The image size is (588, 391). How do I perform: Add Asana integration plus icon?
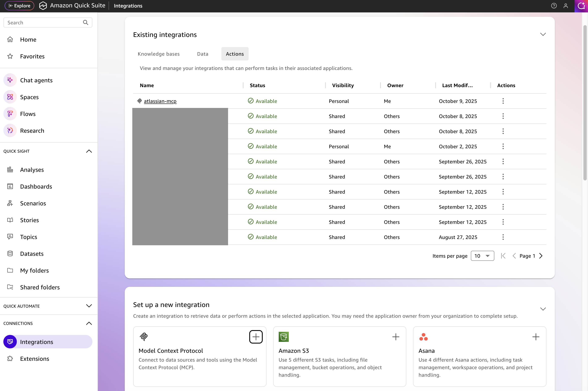[x=536, y=337]
